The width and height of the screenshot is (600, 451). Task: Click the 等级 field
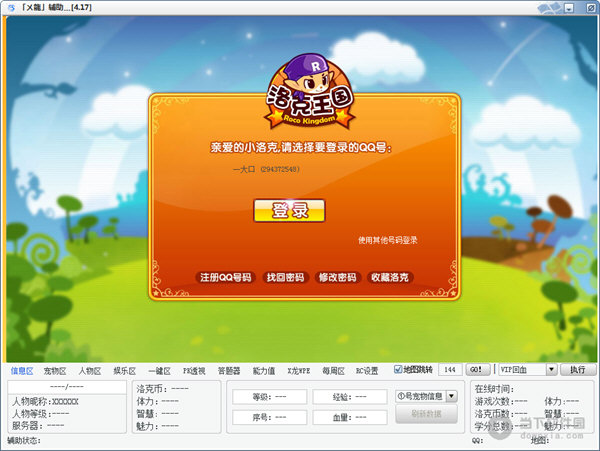click(x=269, y=397)
